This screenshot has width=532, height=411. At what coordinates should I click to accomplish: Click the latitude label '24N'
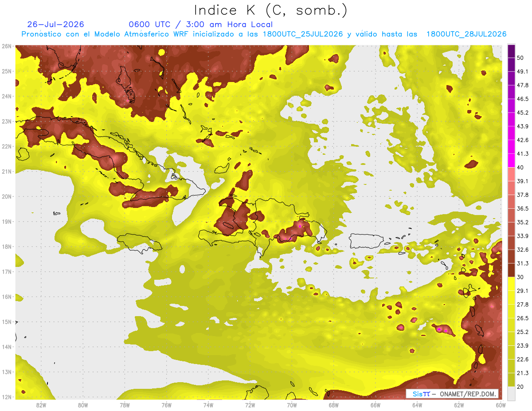click(x=7, y=96)
